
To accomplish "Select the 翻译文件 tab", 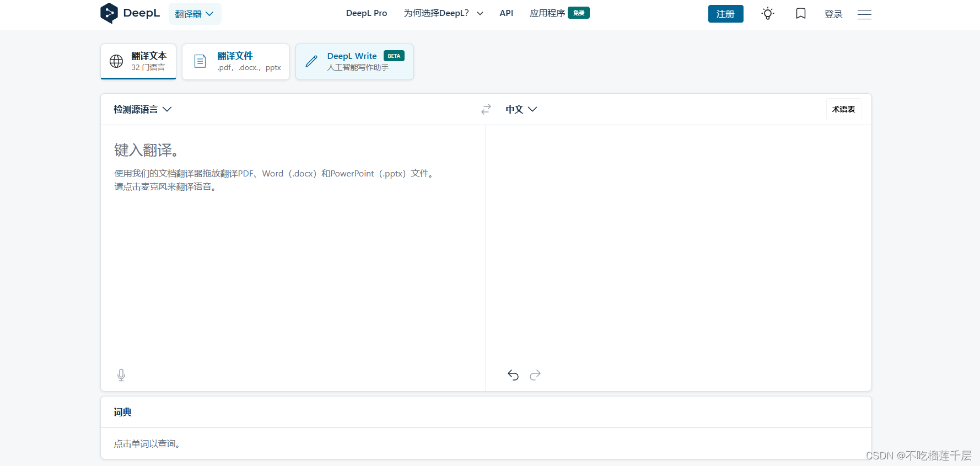I will [x=236, y=61].
